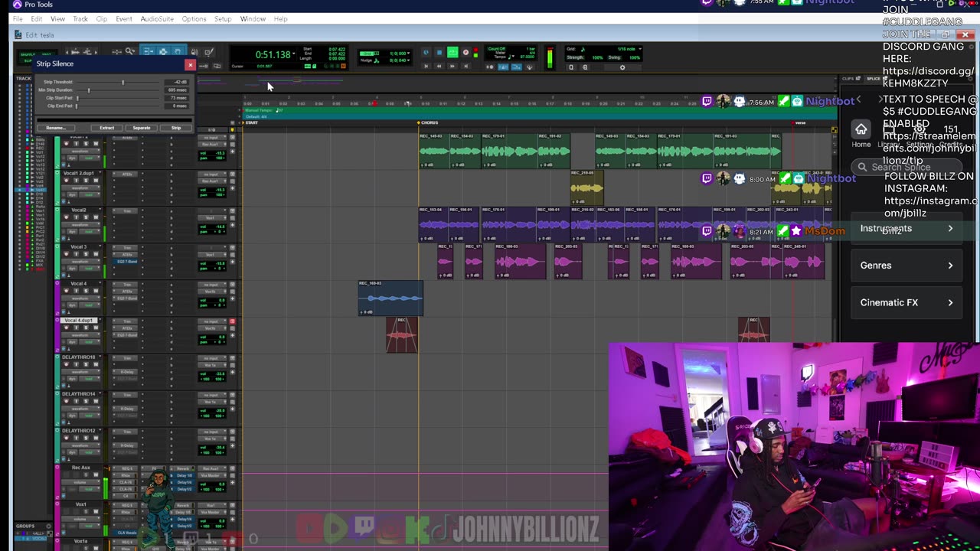Viewport: 980px width, 551px height.
Task: Open the Track menu
Action: coord(80,19)
